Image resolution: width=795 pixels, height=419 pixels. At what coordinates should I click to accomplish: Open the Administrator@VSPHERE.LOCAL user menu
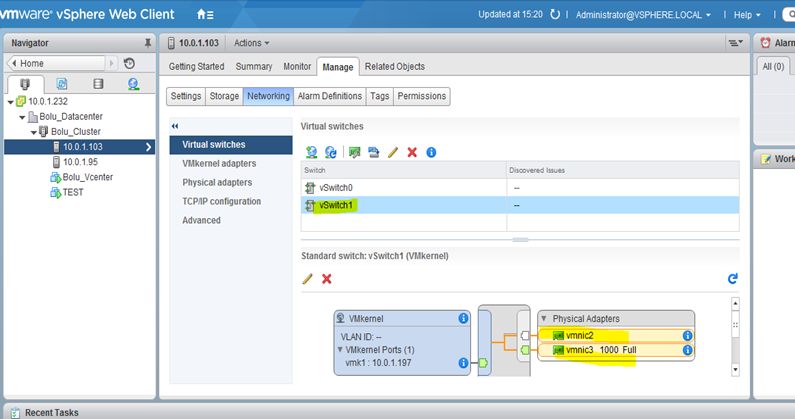tap(643, 15)
